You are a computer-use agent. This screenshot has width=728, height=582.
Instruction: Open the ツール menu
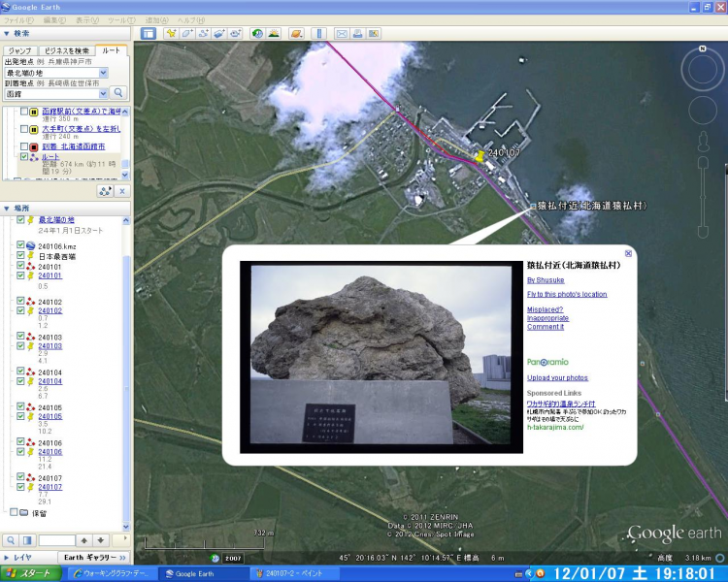click(121, 20)
